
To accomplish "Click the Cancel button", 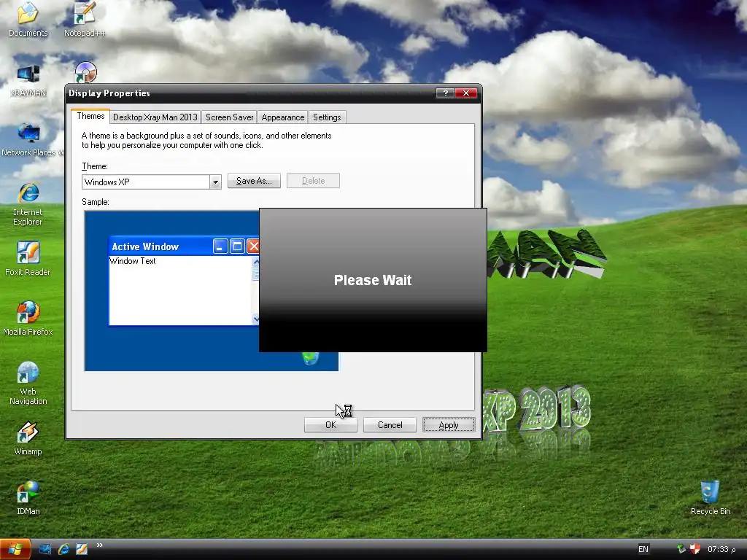I will click(390, 425).
